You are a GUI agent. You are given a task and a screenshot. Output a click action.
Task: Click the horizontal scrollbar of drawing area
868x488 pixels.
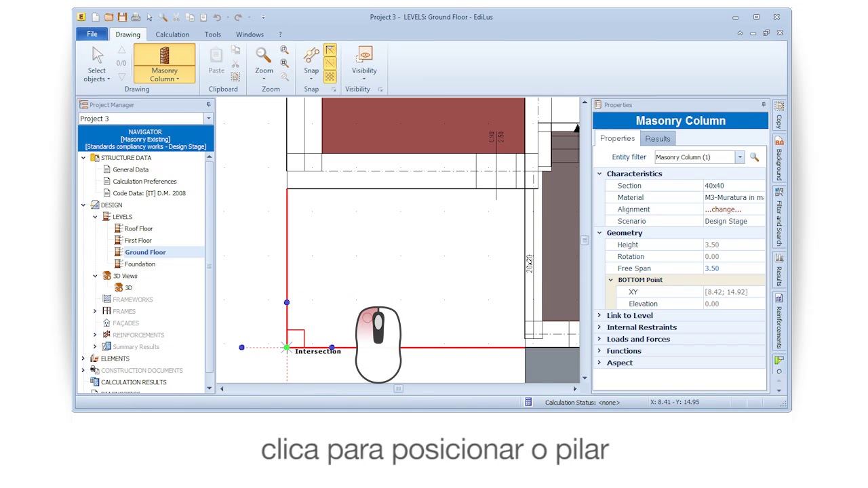[x=398, y=389]
